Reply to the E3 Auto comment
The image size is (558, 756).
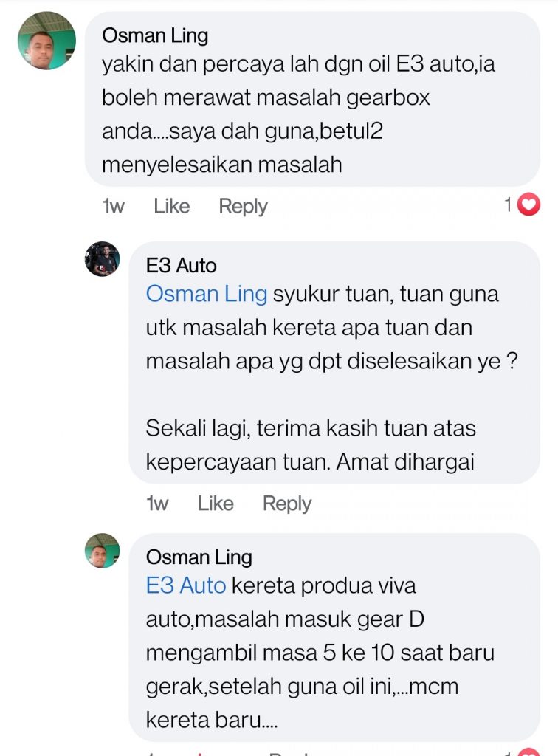tap(287, 504)
